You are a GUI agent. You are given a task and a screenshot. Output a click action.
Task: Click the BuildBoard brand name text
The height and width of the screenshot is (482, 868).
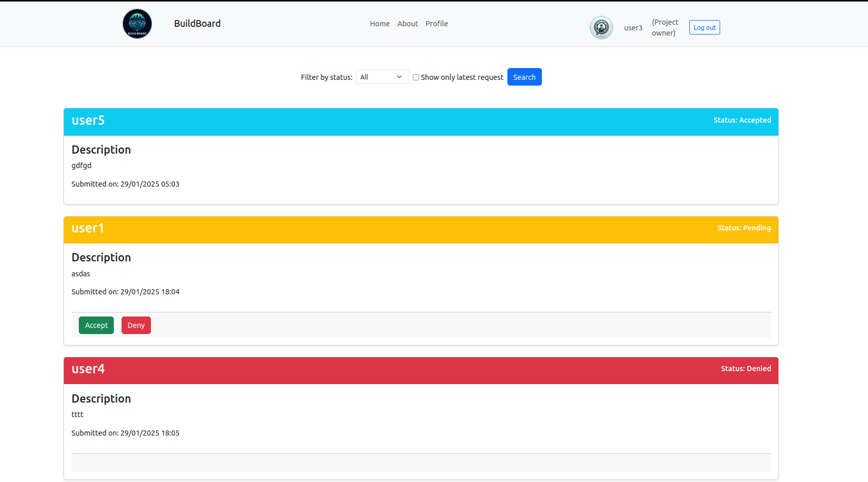click(197, 24)
